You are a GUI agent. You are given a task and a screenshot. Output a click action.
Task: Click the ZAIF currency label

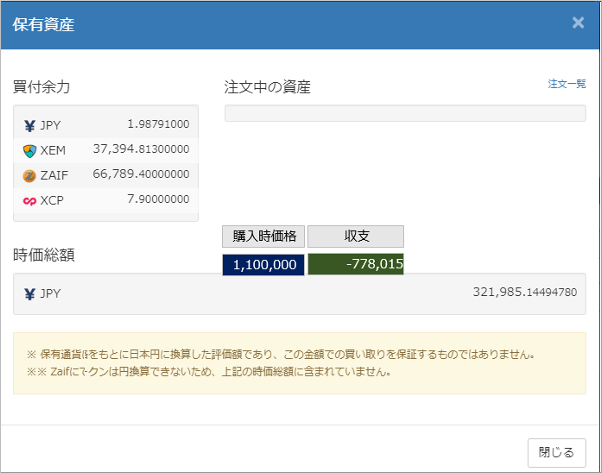pos(54,175)
